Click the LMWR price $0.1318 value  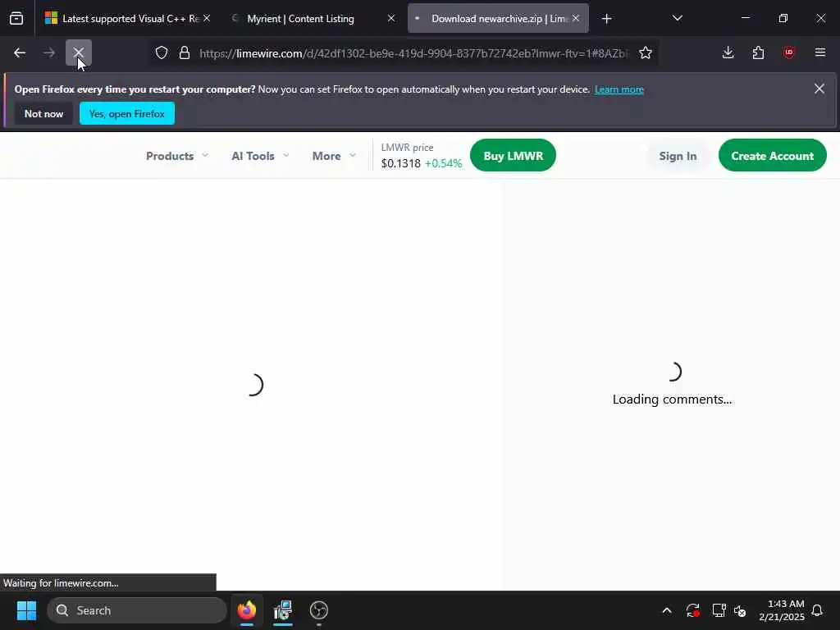tap(400, 163)
